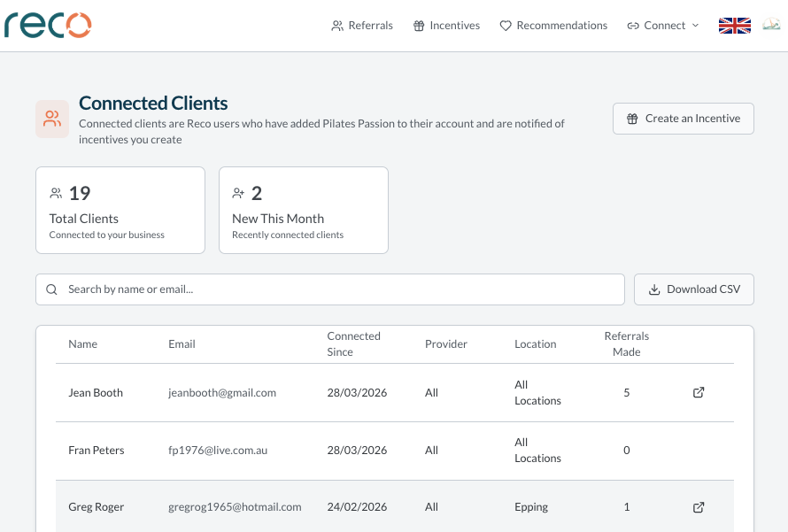Open Jean Booth's external link icon
The image size is (788, 532).
699,392
